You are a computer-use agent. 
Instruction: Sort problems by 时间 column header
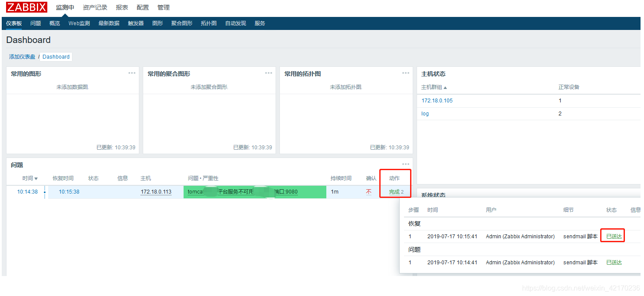click(30, 178)
